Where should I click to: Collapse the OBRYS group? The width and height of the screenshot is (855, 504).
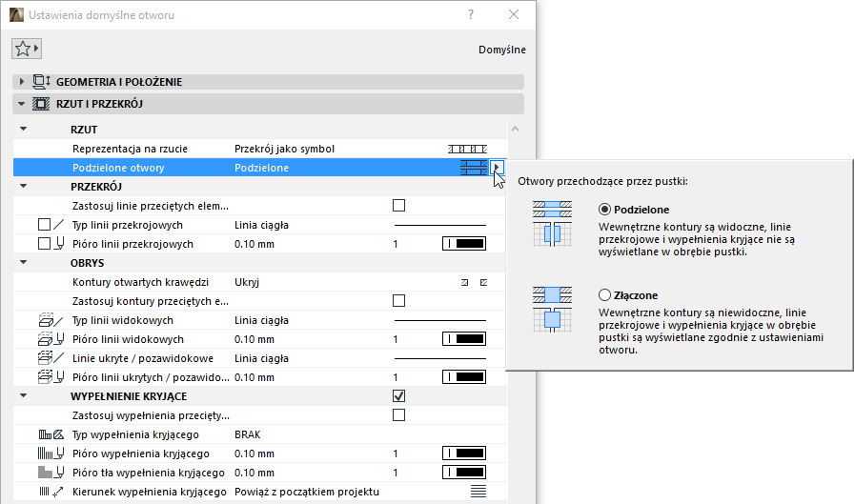23,263
